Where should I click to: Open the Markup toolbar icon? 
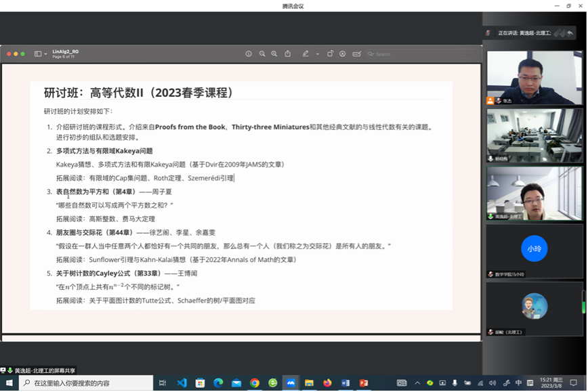coord(343,54)
